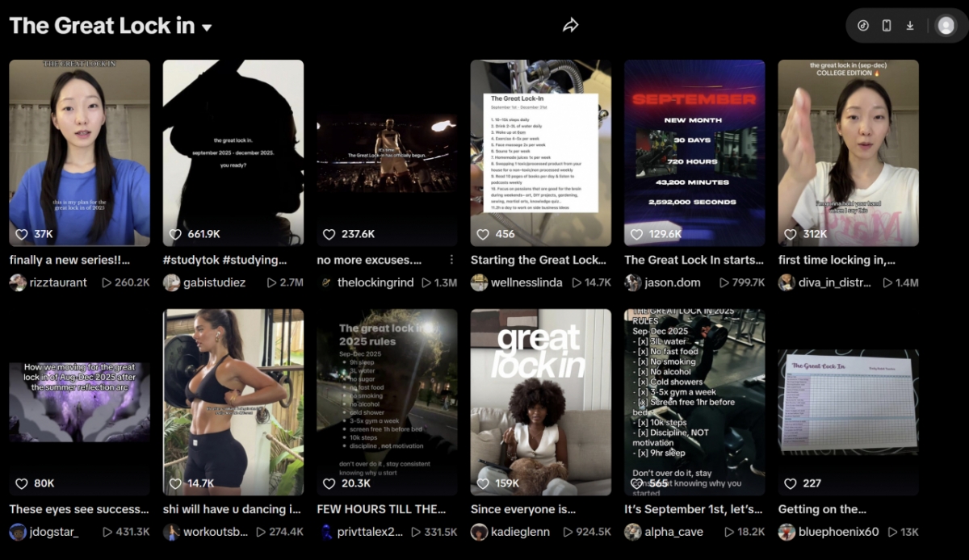Viewport: 969px width, 560px height.
Task: Go to jason.dom's profile
Action: (673, 282)
